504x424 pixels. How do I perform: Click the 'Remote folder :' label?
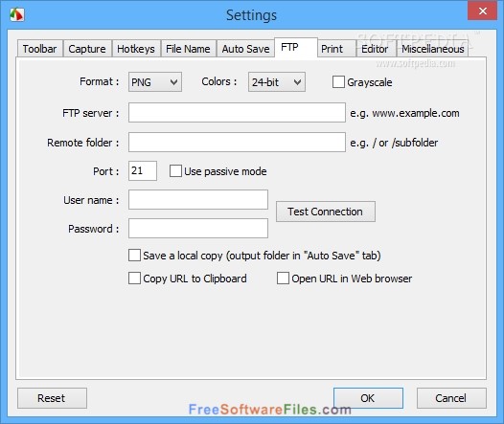point(83,143)
